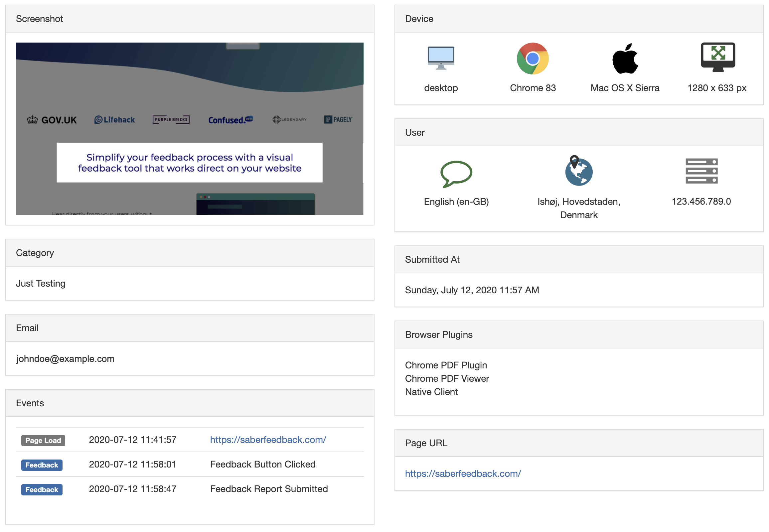Click the server IP address icon
Screen dimensions: 769x532
point(701,171)
